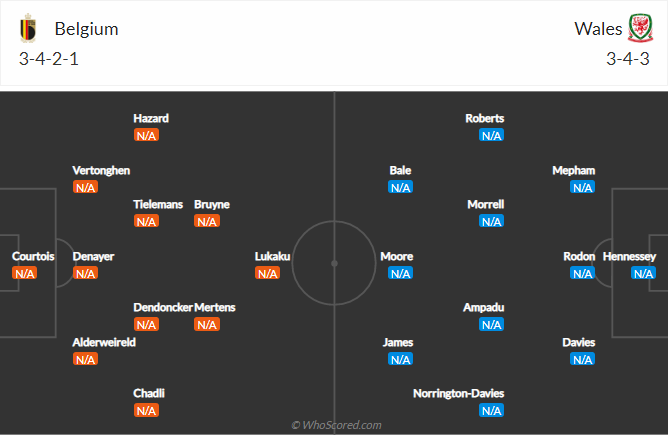This screenshot has height=435, width=668.
Task: Select Hazard on the Belgium lineup
Action: coord(151,118)
